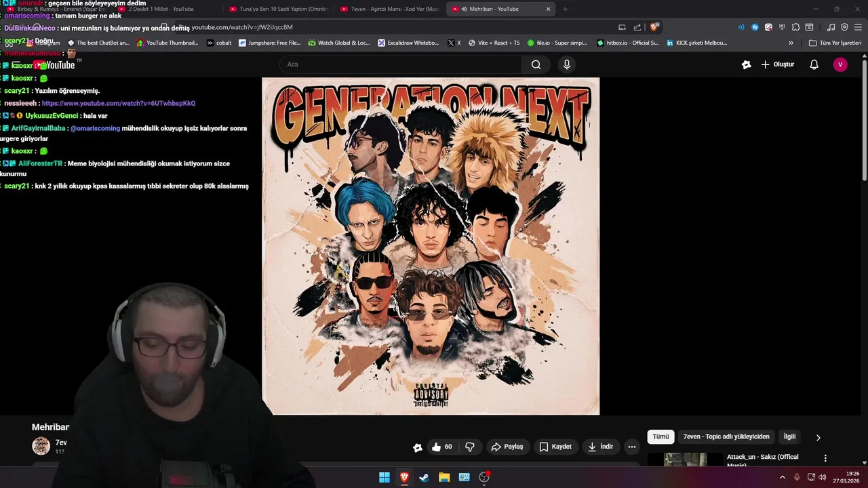Open the KICK şirketi Melbourne bookmark
Viewport: 868px width, 488px height.
[697, 43]
